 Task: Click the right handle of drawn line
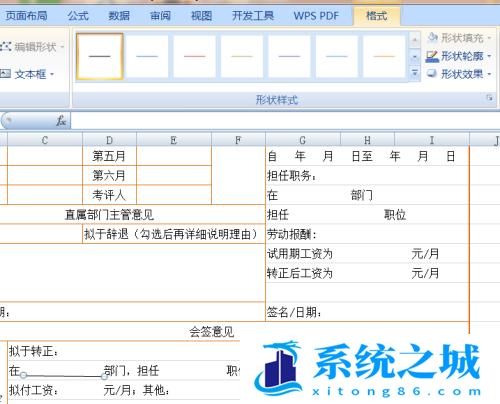[104, 376]
